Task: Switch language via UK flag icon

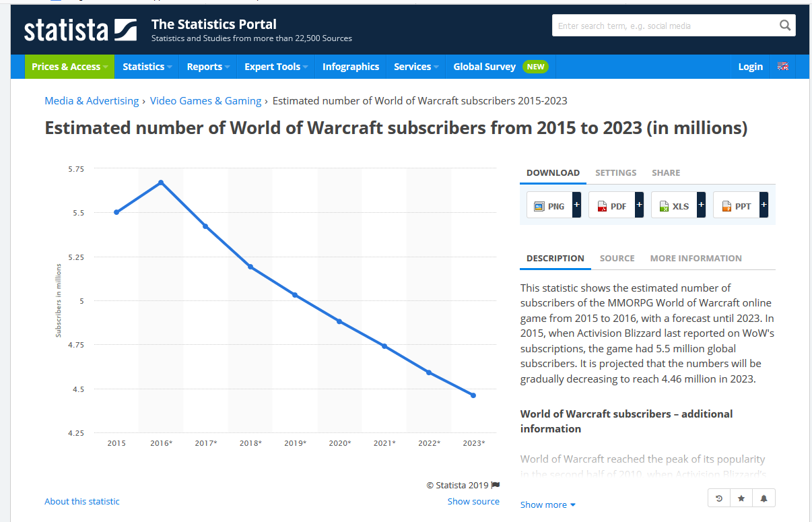Action: [783, 67]
